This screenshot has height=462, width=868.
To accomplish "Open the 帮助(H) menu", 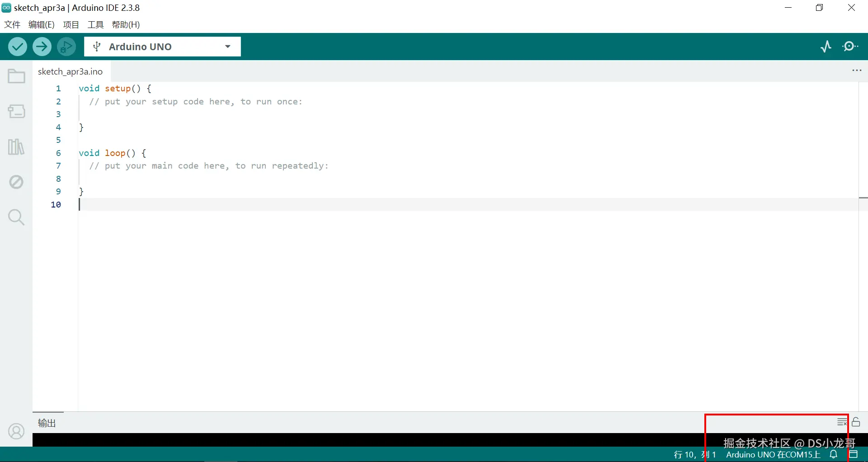I will pos(126,24).
